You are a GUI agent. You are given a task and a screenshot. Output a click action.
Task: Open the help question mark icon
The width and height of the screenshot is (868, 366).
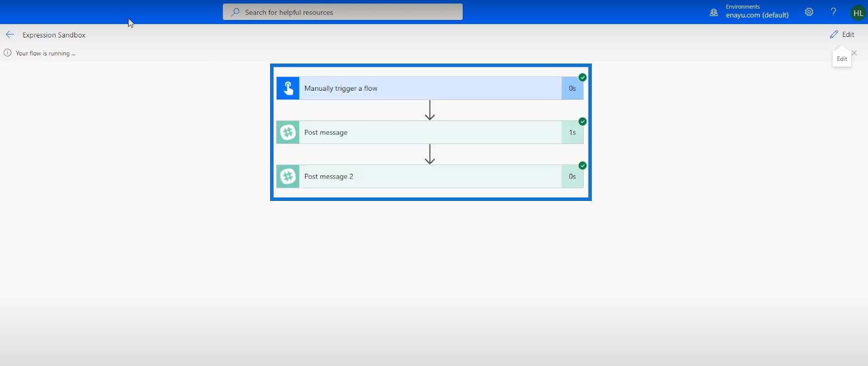pos(834,12)
